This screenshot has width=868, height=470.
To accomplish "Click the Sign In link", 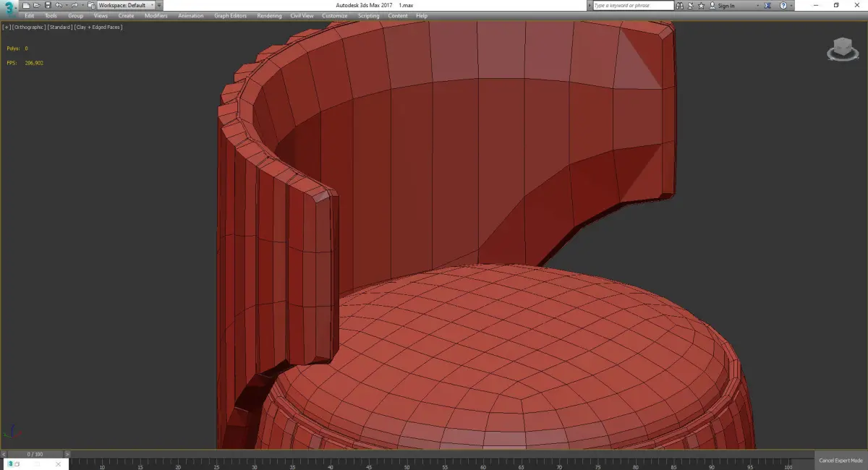I will point(726,6).
